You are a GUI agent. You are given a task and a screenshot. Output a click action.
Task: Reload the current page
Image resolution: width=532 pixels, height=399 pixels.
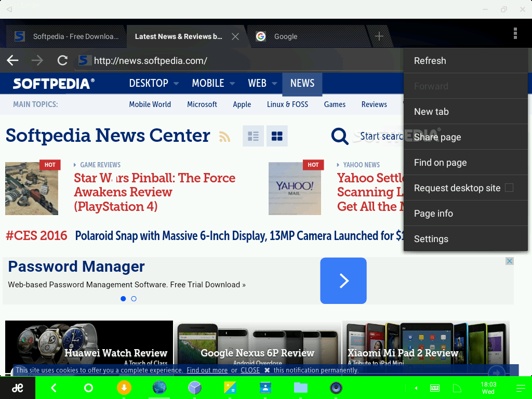click(62, 60)
